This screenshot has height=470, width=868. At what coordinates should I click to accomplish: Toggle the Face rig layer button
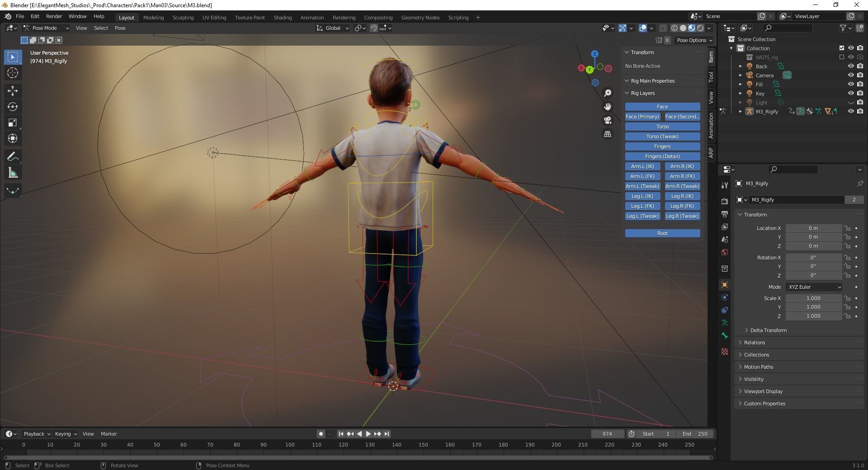click(x=662, y=107)
